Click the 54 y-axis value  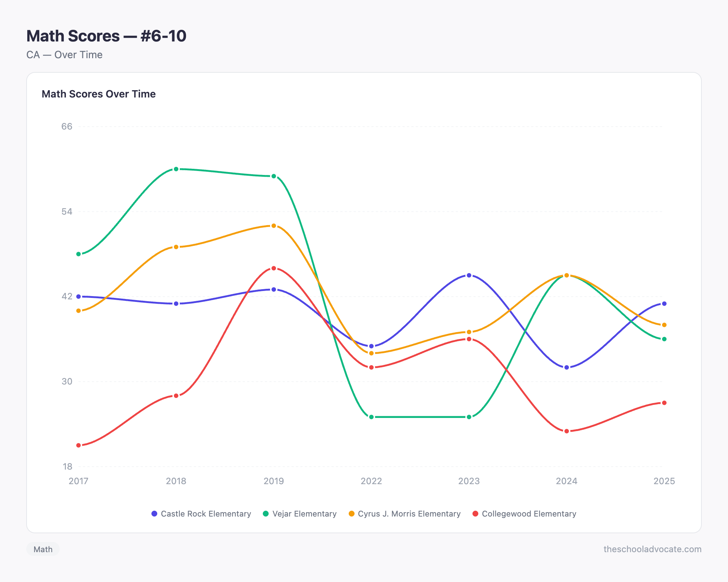point(67,212)
